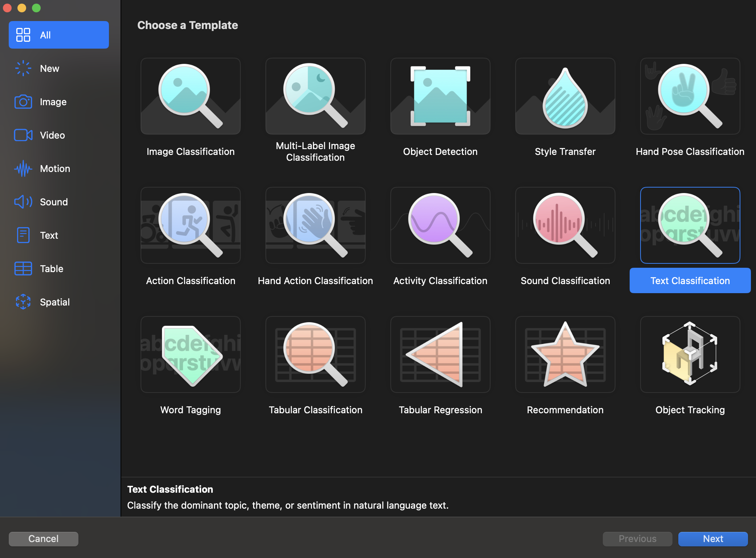Screen dimensions: 756x558
Task: Switch sidebar filter to Table
Action: click(52, 269)
